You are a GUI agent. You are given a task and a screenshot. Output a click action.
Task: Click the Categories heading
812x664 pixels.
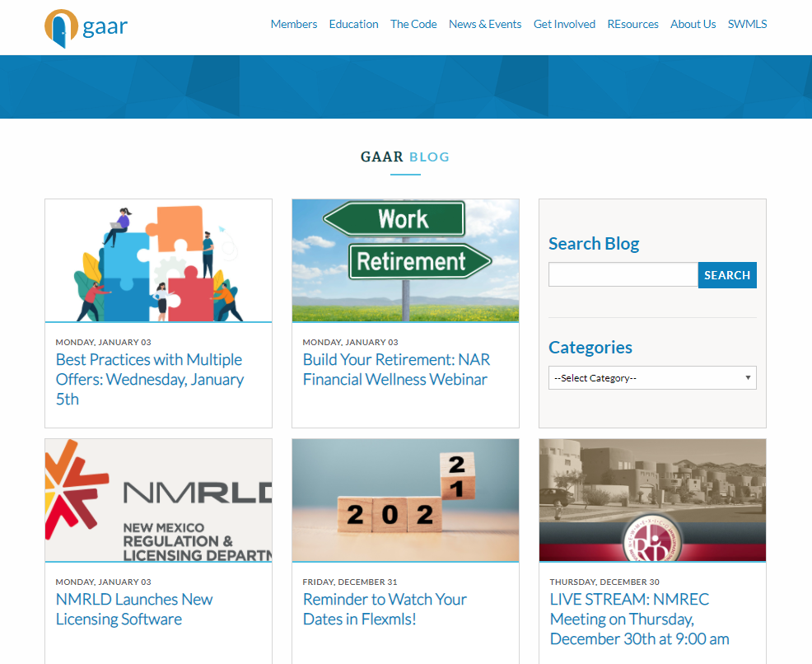[590, 347]
